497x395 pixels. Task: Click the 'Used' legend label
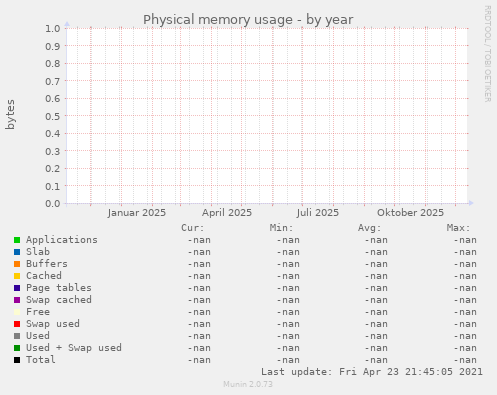pyautogui.click(x=38, y=336)
